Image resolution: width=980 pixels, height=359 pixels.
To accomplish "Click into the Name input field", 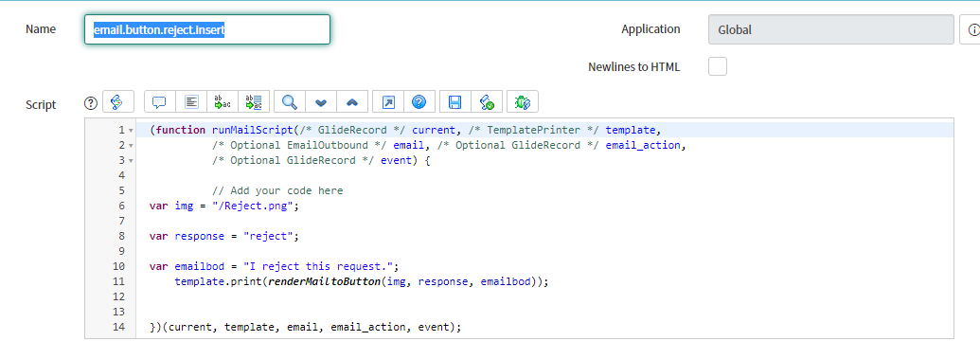I will click(206, 29).
